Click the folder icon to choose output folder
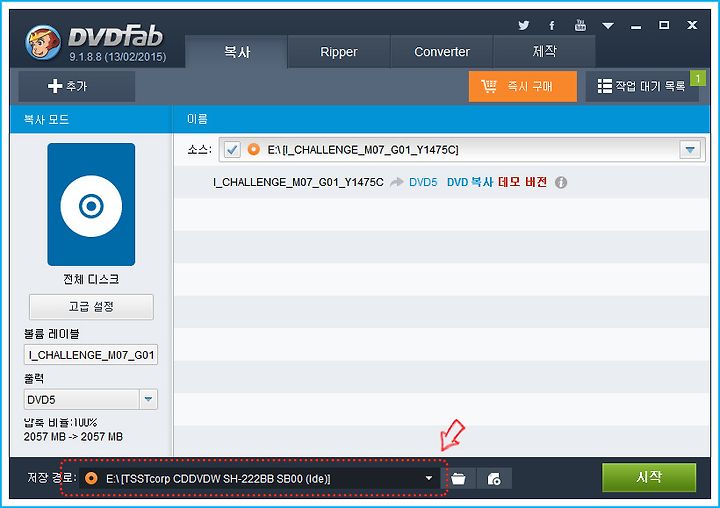720x508 pixels. pyautogui.click(x=458, y=479)
